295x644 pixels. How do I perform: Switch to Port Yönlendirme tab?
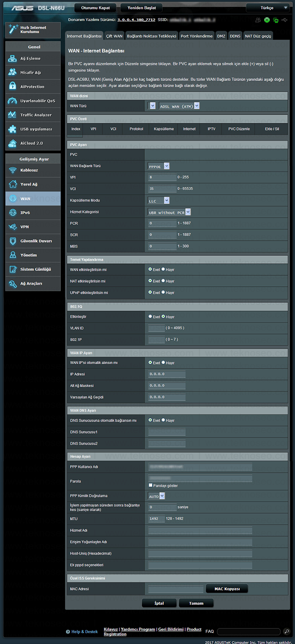(197, 35)
